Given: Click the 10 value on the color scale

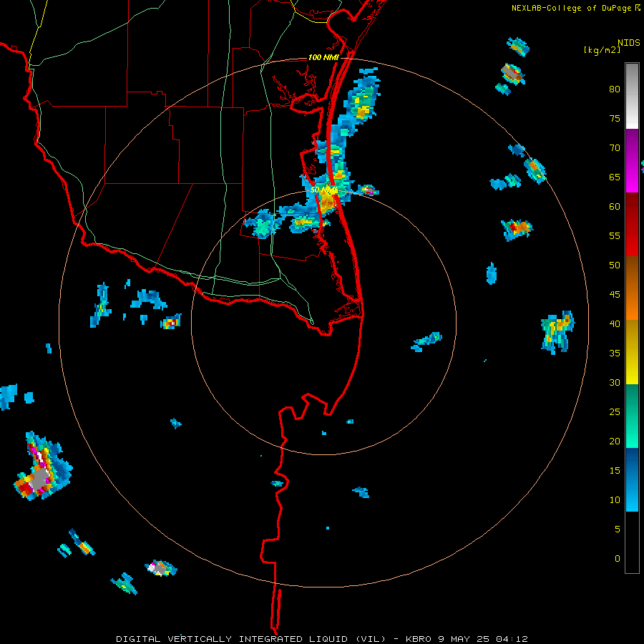Looking at the screenshot, I should point(615,500).
